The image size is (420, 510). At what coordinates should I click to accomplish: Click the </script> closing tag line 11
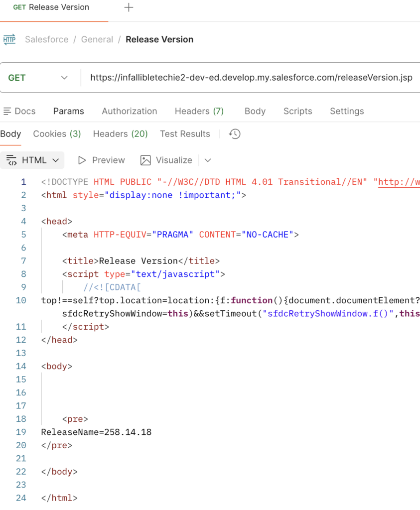tap(86, 327)
